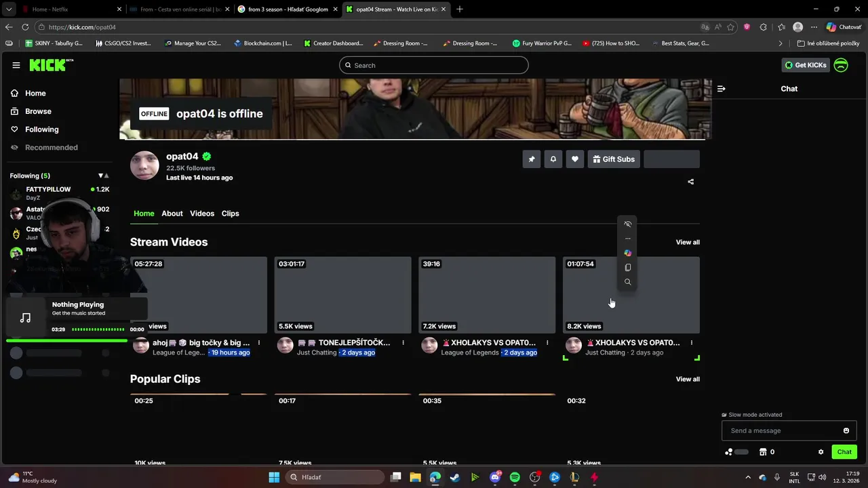The image size is (868, 488).
Task: Reload the current page
Action: (25, 27)
